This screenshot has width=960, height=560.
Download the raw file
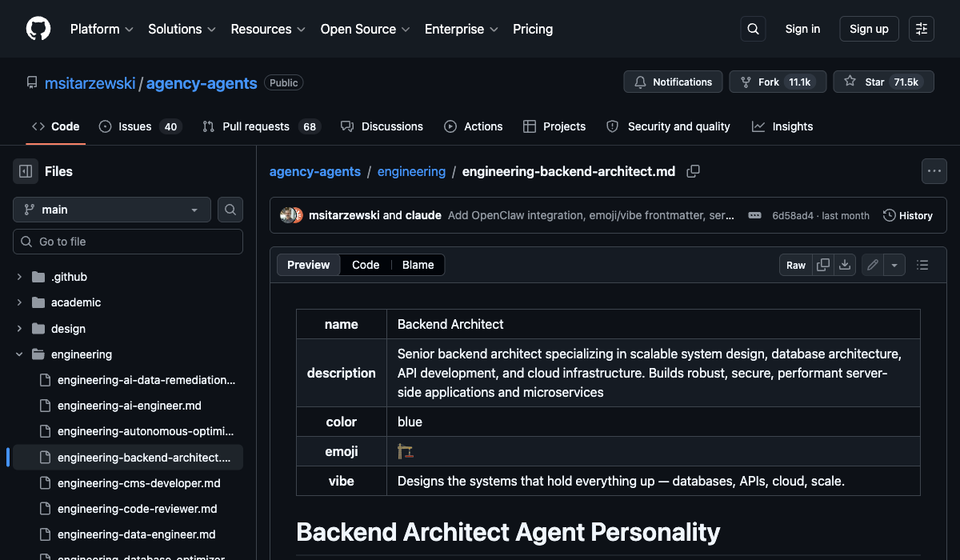pyautogui.click(x=845, y=264)
